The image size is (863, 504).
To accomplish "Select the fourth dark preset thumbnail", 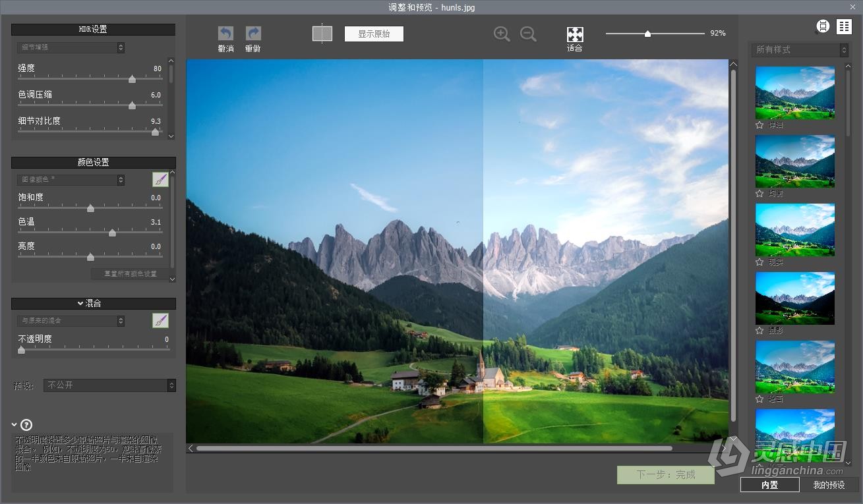I will [x=795, y=298].
